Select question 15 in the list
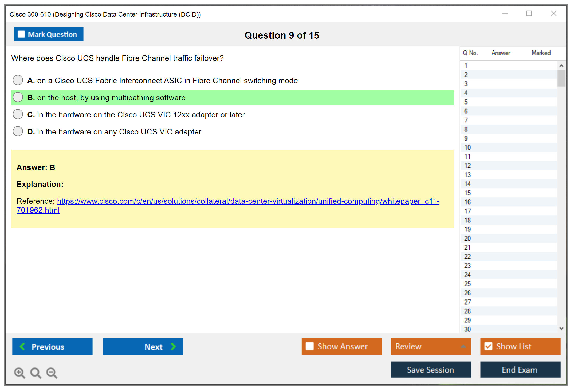574x392 pixels. point(467,193)
